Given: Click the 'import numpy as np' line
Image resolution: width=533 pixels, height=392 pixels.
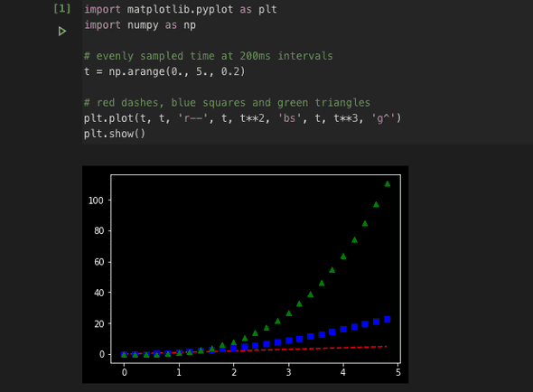Looking at the screenshot, I should [140, 25].
